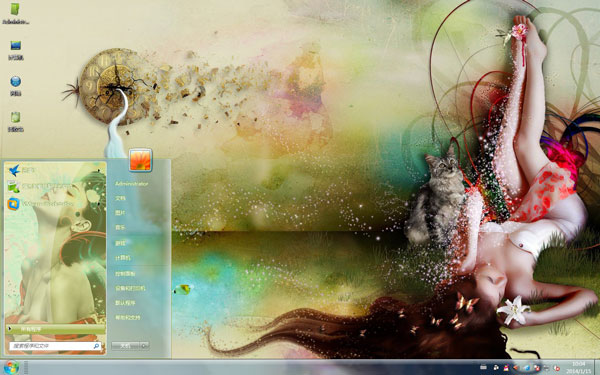Image resolution: width=600 pixels, height=375 pixels.
Task: Open Documents (文档) from Start menu
Action: [120, 198]
